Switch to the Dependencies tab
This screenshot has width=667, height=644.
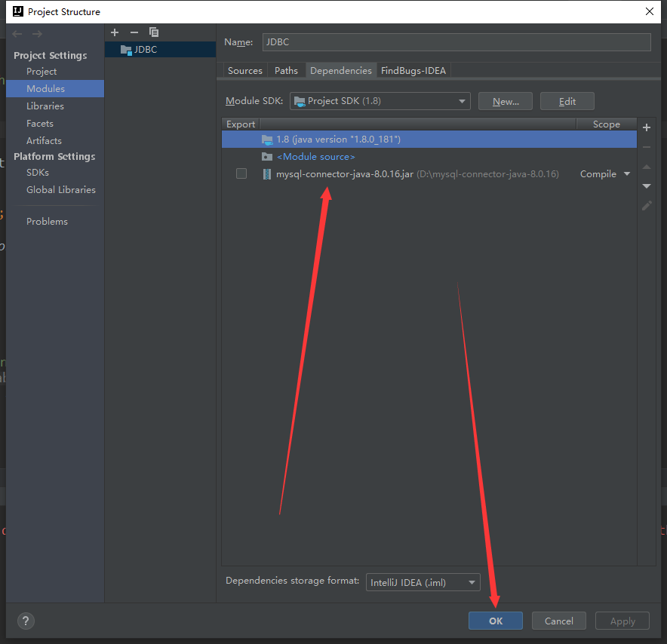[341, 71]
